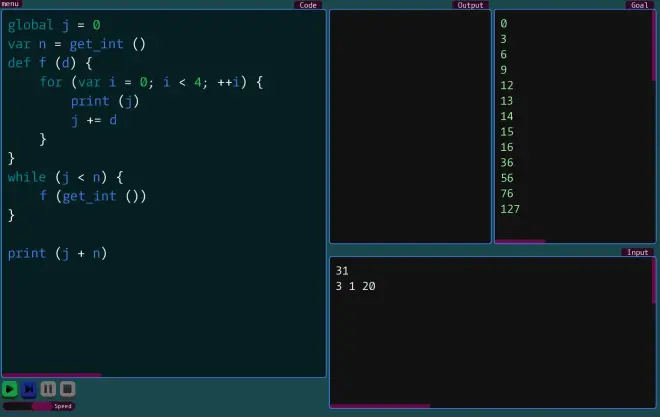This screenshot has height=417, width=660.
Task: Click the stop button
Action: pyautogui.click(x=68, y=388)
